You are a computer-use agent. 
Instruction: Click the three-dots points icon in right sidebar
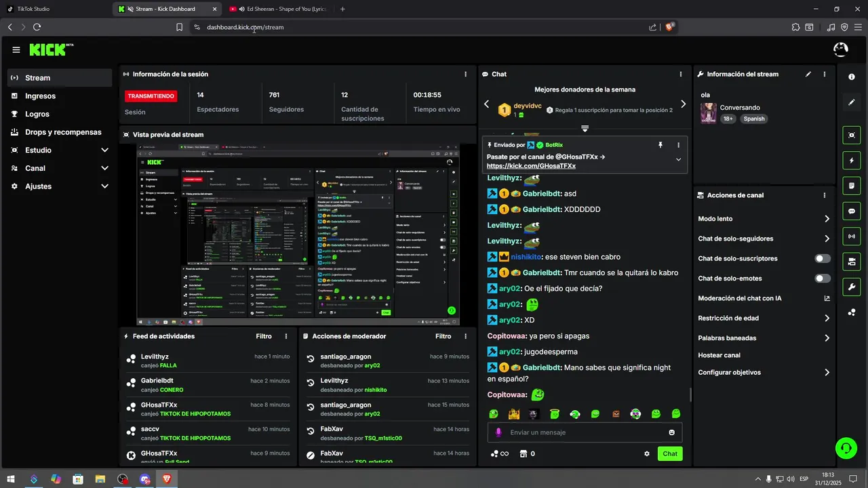click(x=852, y=312)
